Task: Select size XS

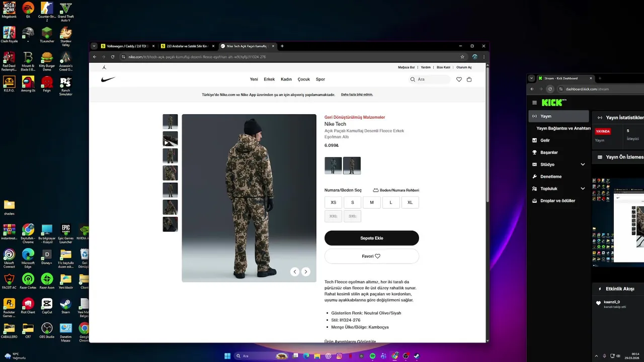Action: click(333, 203)
